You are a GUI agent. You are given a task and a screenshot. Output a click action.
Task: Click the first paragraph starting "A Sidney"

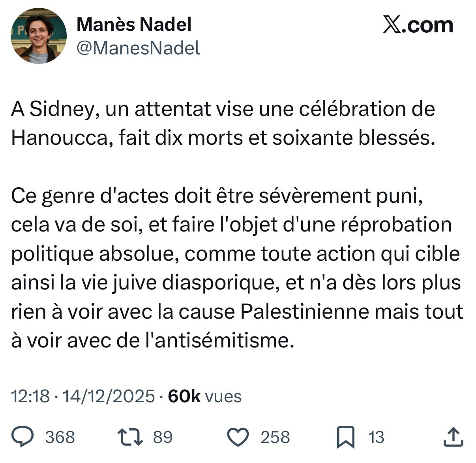coord(223,123)
